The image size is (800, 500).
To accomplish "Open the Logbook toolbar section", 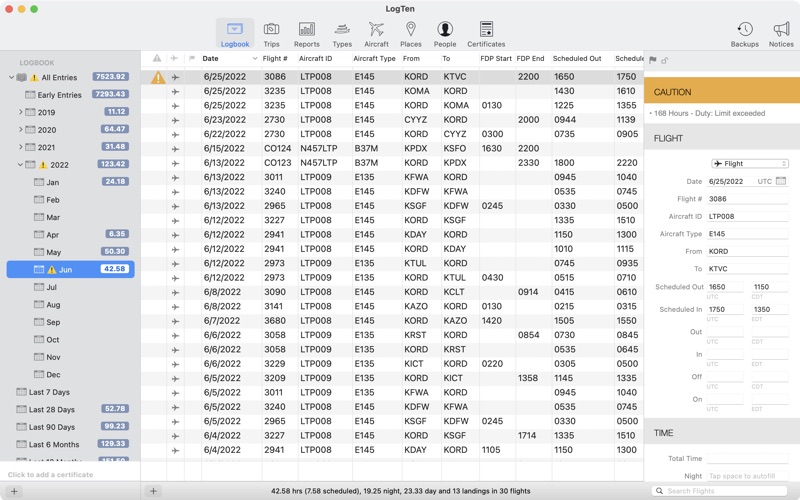I will (x=235, y=34).
